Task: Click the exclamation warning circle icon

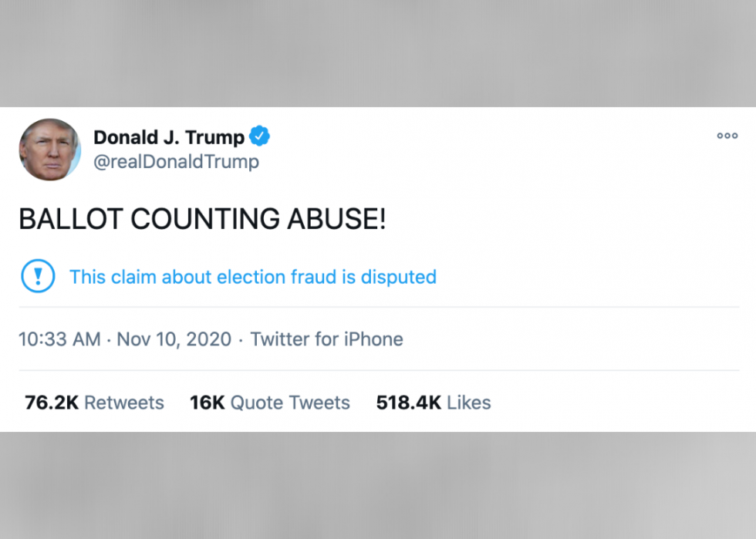Action: 38,277
